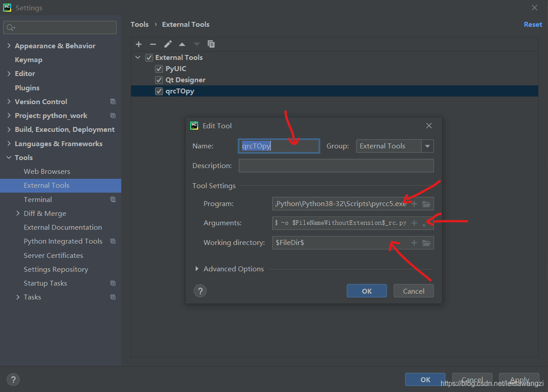Image resolution: width=548 pixels, height=392 pixels.
Task: Browse folder icon for Program field
Action: (426, 204)
